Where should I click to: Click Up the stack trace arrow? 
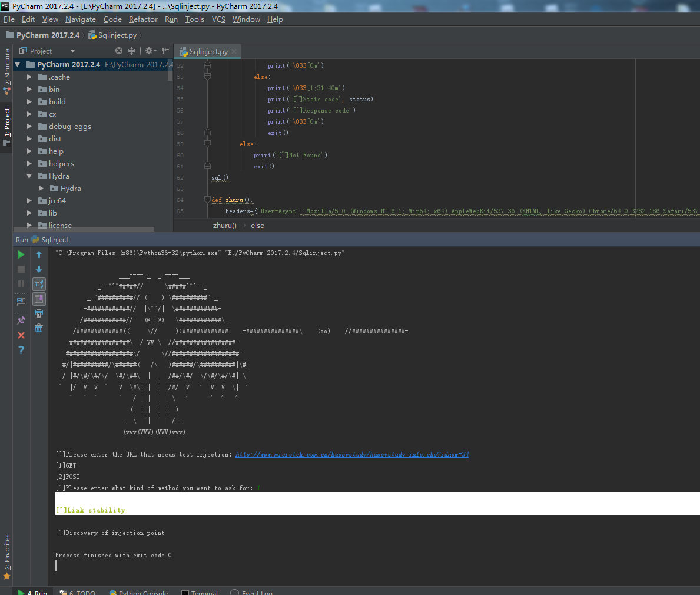coord(39,254)
